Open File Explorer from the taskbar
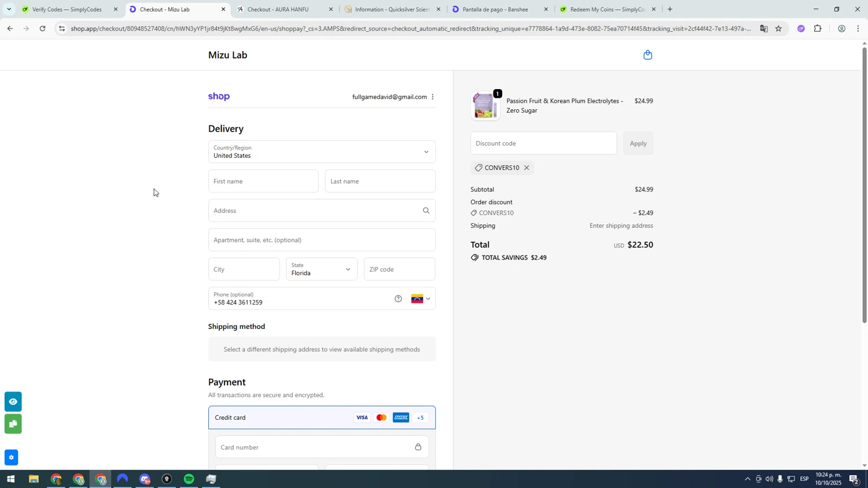Image resolution: width=868 pixels, height=488 pixels. (x=34, y=479)
